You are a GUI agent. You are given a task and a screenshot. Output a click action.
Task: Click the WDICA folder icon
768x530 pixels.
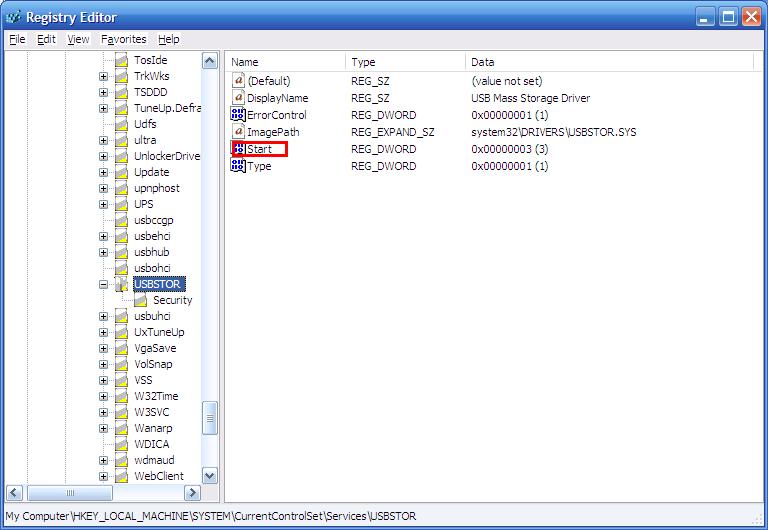point(121,444)
